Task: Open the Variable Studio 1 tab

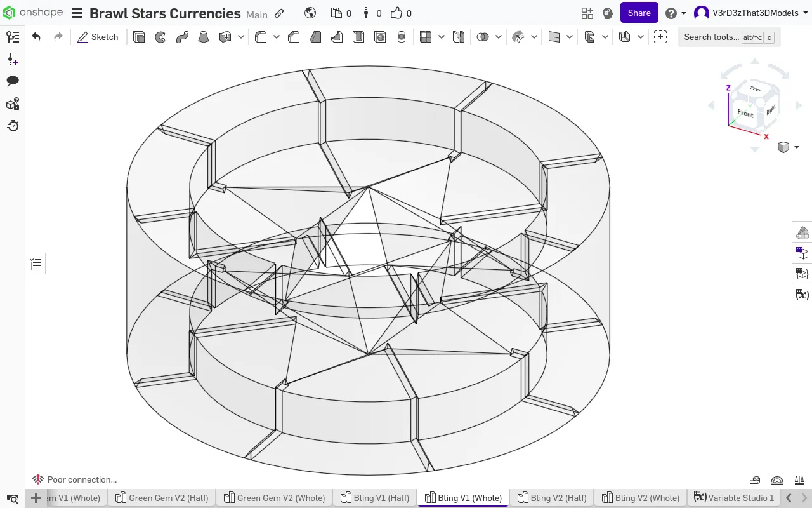Action: [x=734, y=498]
